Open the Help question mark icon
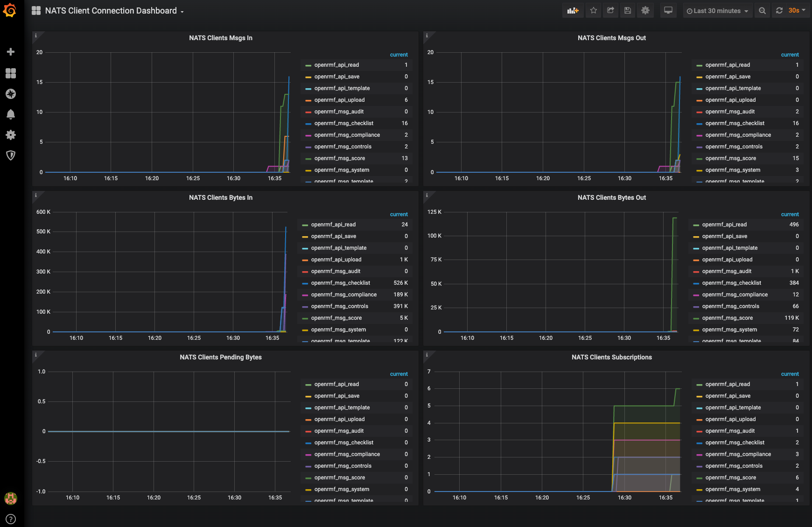 (11, 519)
